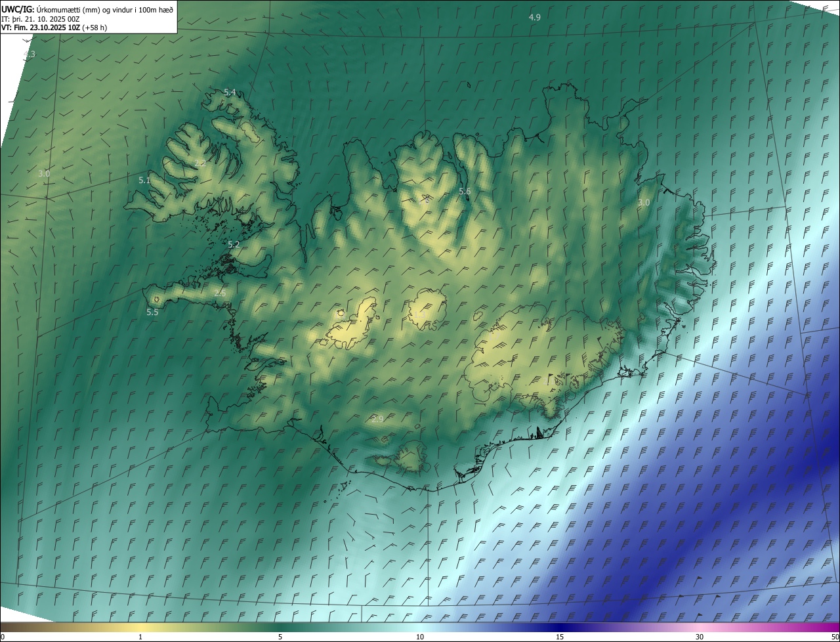Click the magenta end of the colorbar

830,627
